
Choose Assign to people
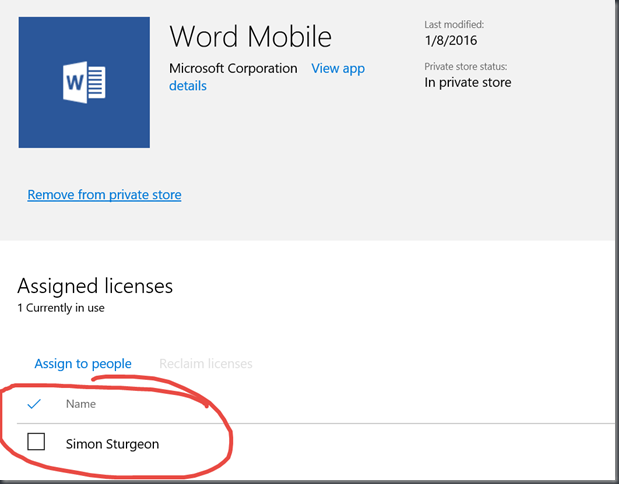pyautogui.click(x=83, y=364)
